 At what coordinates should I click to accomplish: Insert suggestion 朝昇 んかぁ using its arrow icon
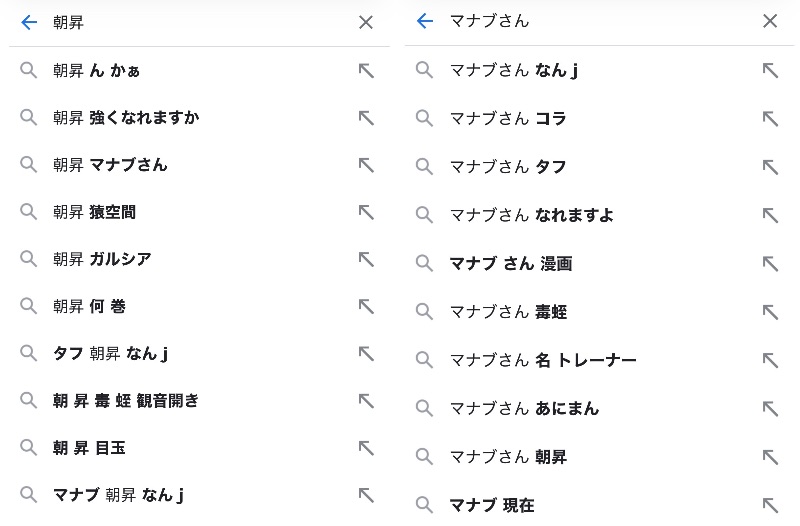point(366,70)
